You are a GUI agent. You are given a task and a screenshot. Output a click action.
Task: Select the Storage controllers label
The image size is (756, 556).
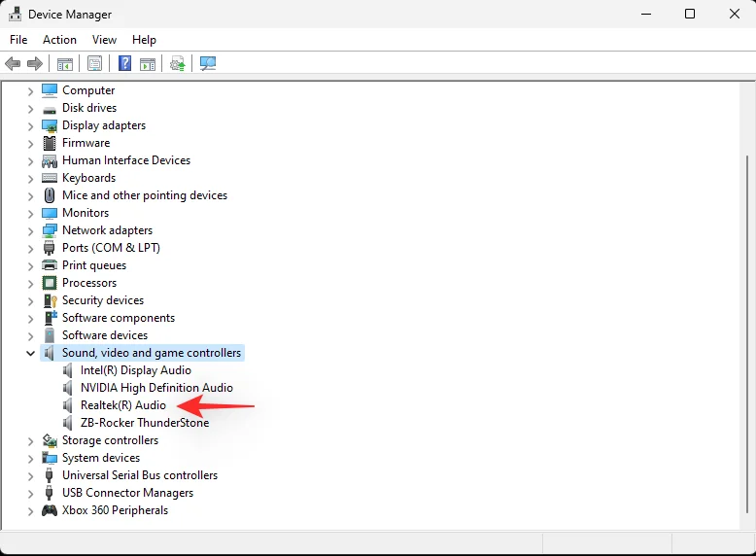click(110, 440)
